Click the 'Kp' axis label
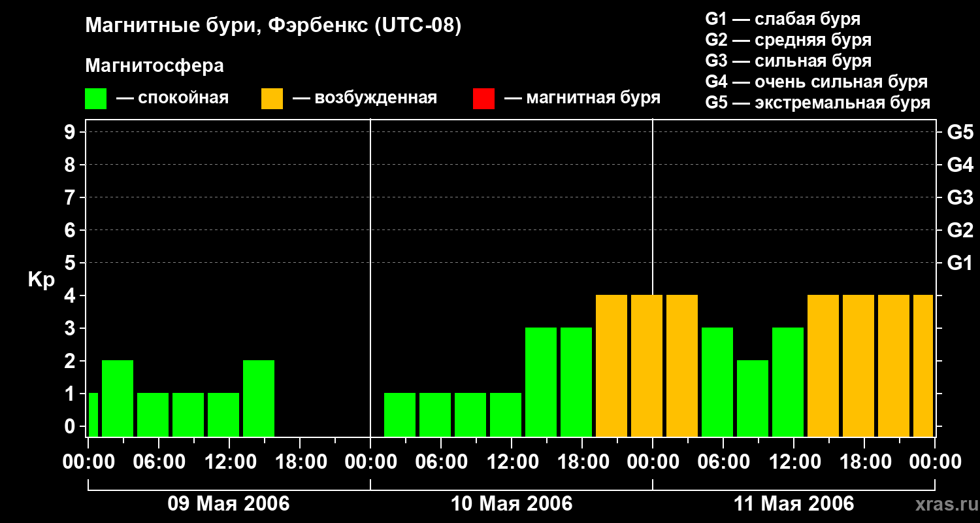The width and height of the screenshot is (980, 523). [x=41, y=279]
